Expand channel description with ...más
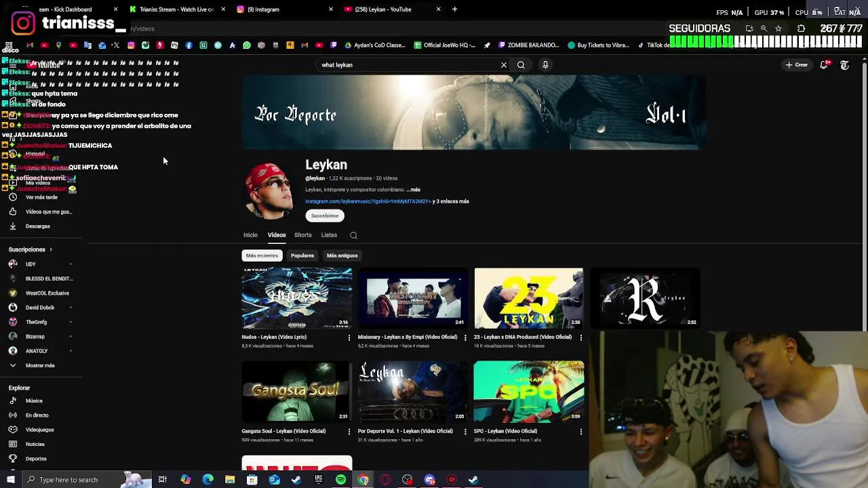This screenshot has width=868, height=488. [x=413, y=190]
